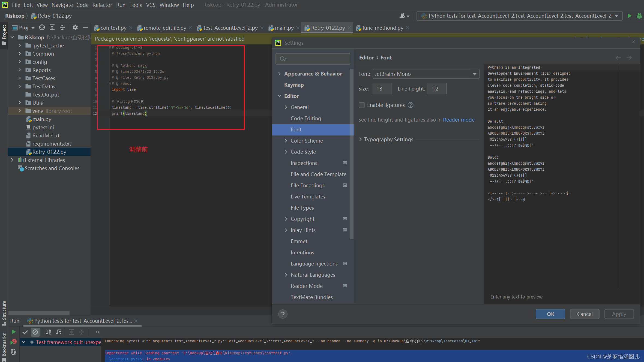Image resolution: width=644 pixels, height=362 pixels.
Task: Enable the Enable ligatures checkbox
Action: (362, 105)
